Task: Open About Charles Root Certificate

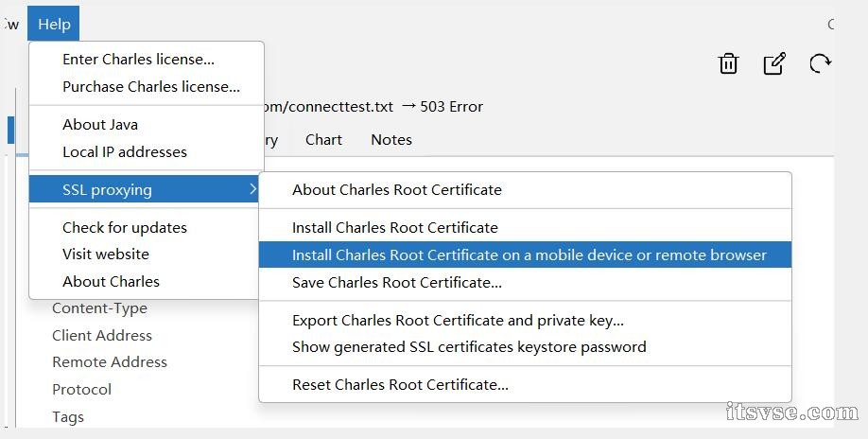Action: click(x=525, y=189)
